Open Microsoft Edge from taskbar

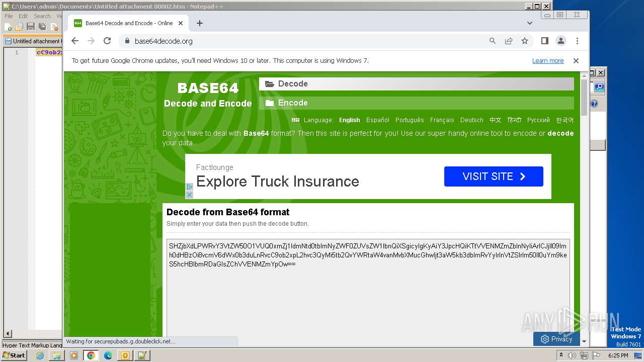click(x=108, y=355)
